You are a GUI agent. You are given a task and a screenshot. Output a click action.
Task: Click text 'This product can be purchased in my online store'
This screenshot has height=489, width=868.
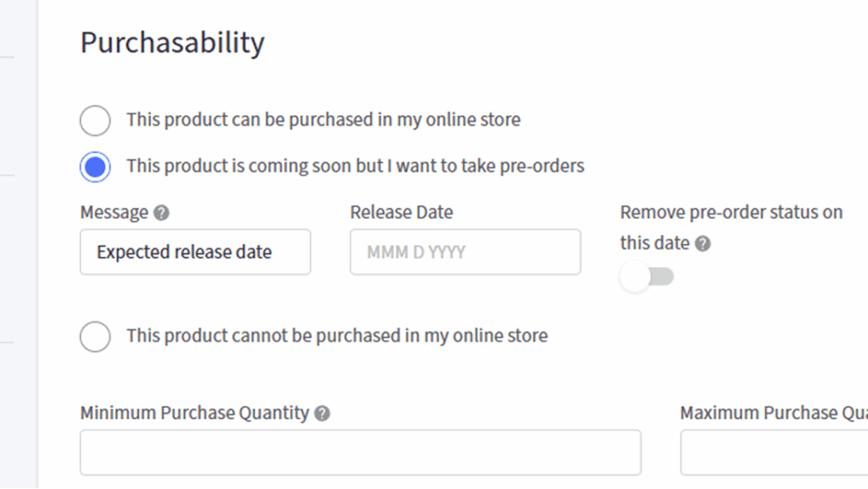[323, 120]
